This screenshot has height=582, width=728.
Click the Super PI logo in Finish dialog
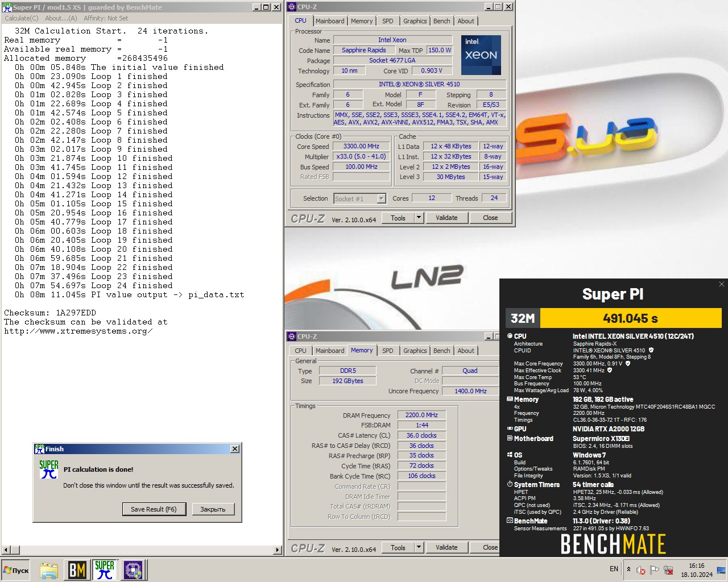[x=49, y=469]
